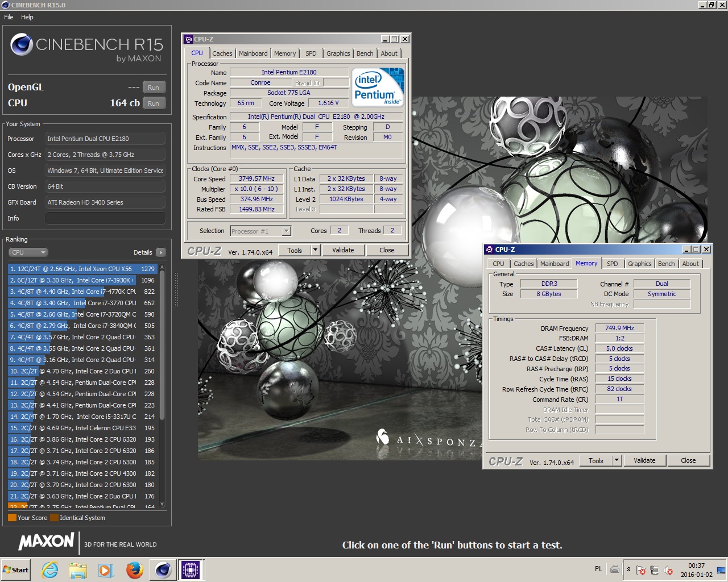Open Tools dropdown arrow in the CPU-Z CPU-tab window
Screen dimensions: 728x582
(x=315, y=250)
